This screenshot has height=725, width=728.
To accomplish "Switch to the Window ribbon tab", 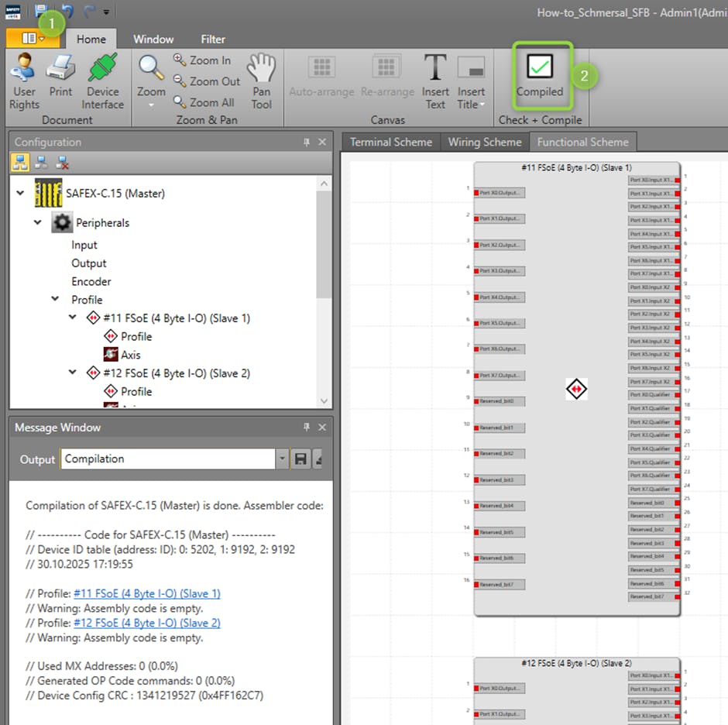I will click(153, 39).
